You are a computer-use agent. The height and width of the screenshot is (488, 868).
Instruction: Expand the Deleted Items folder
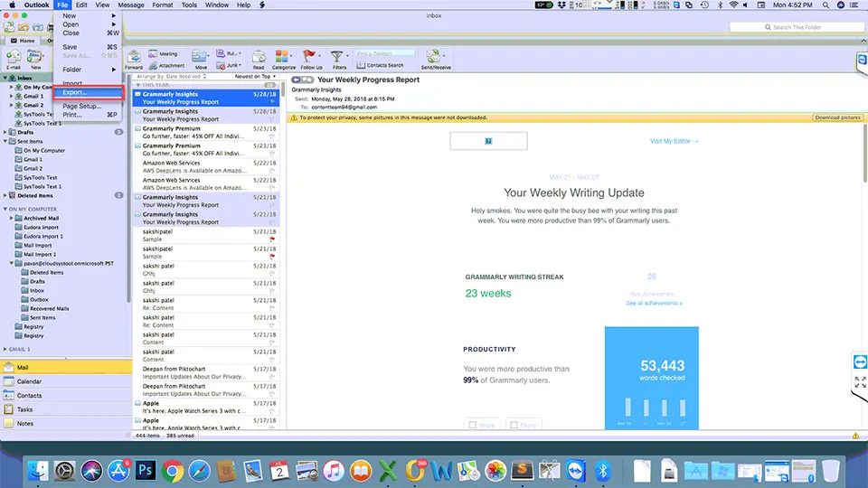click(5, 195)
